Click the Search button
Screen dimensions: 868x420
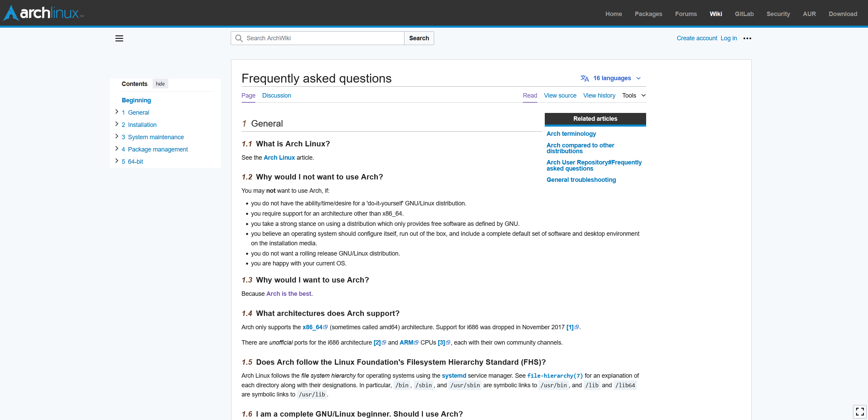click(419, 38)
